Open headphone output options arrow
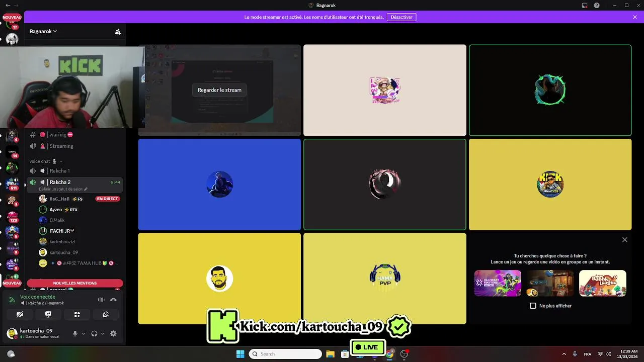Viewport: 644px width, 362px height. click(x=103, y=333)
